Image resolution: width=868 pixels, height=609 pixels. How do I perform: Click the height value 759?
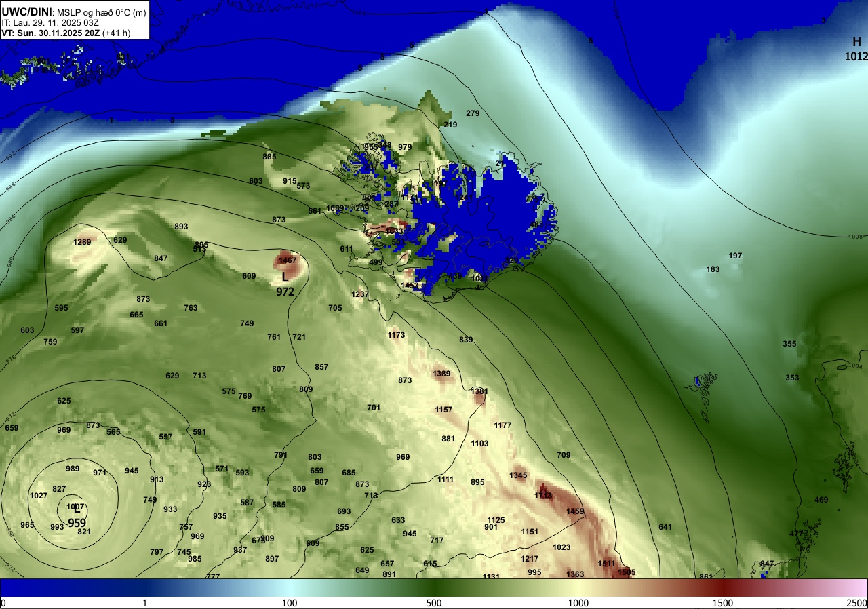[x=50, y=342]
